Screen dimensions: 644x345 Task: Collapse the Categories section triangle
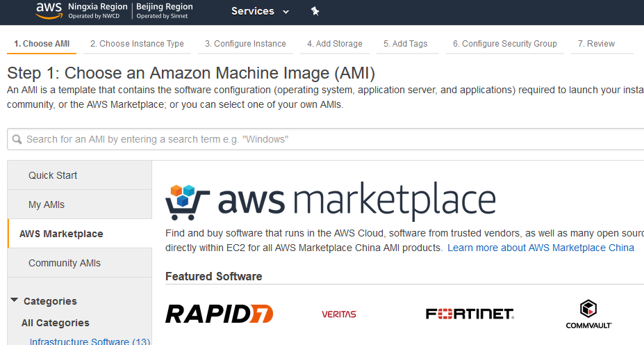tap(15, 300)
